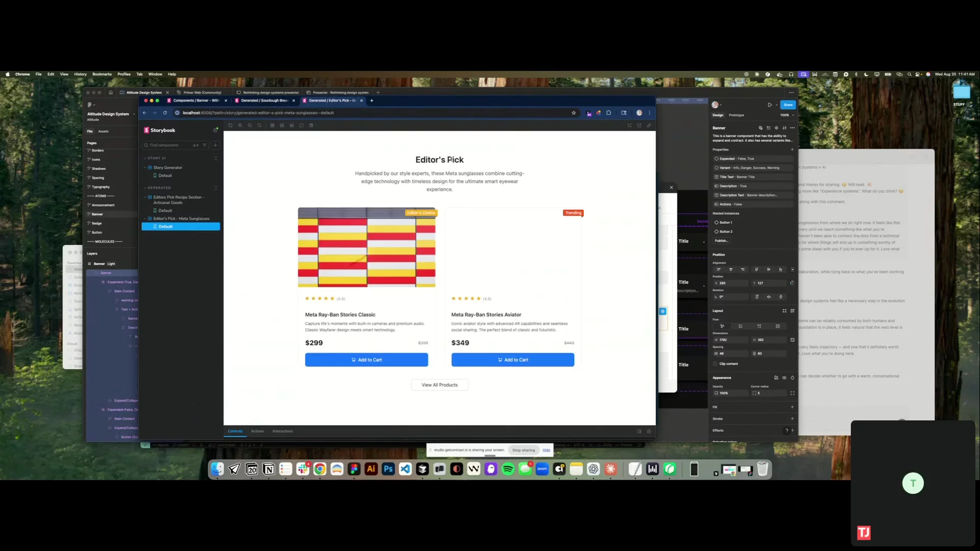Switch to the Controls tab
Image resolution: width=980 pixels, height=551 pixels.
click(235, 432)
